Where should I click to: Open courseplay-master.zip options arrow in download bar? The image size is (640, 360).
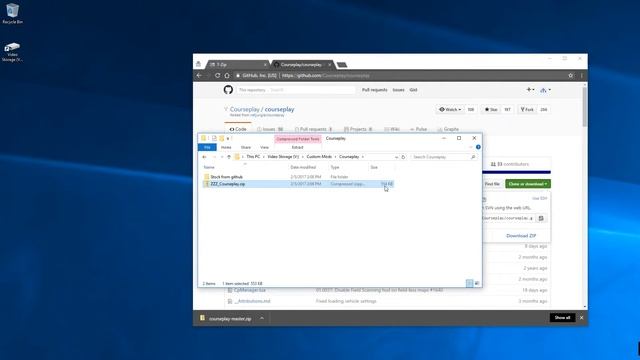[262, 318]
